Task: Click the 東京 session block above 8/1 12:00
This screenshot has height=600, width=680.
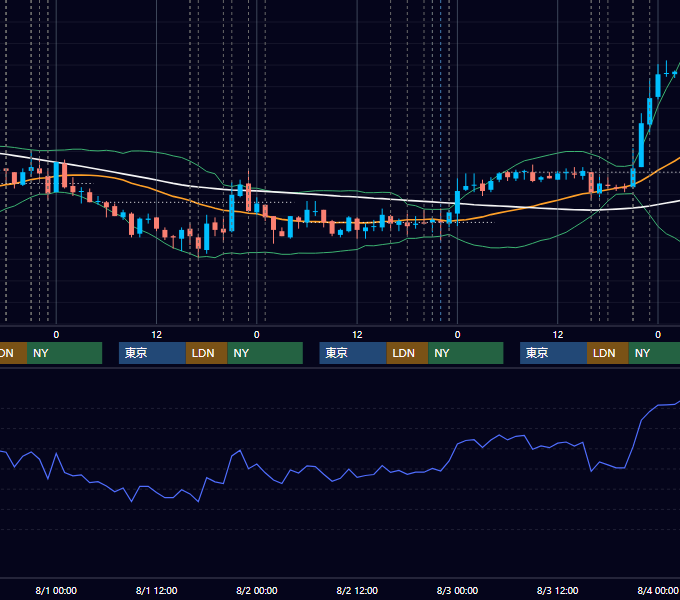Action: tap(153, 353)
